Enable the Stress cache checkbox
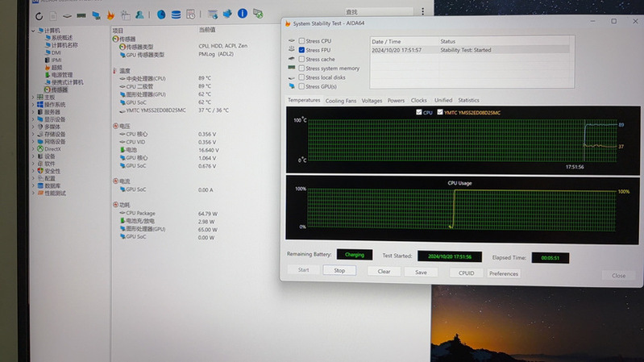644x362 pixels. (x=301, y=59)
